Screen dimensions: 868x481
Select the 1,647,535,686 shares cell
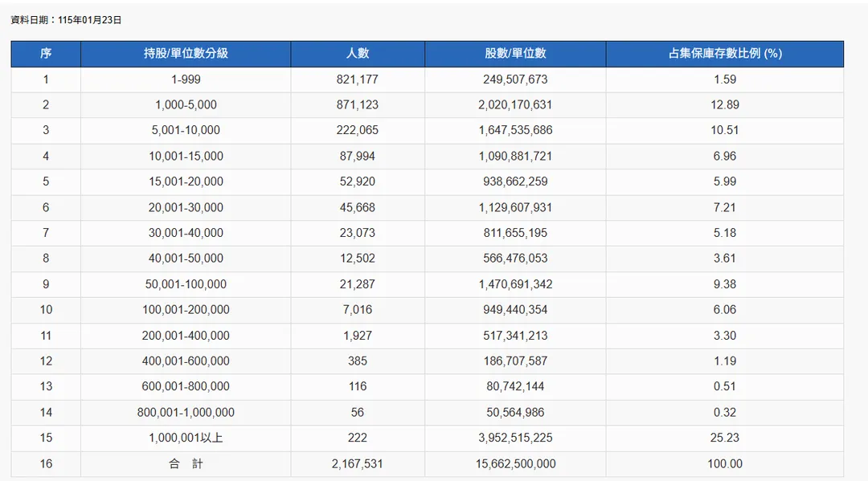click(515, 130)
